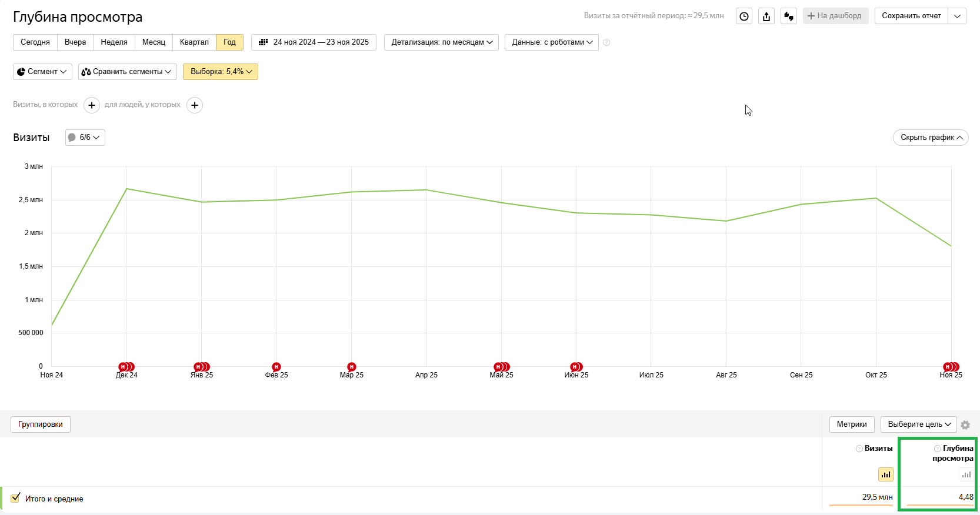Image resolution: width=980 pixels, height=515 pixels.
Task: Click the red annotation marker at Дек 24
Action: pyautogui.click(x=126, y=367)
